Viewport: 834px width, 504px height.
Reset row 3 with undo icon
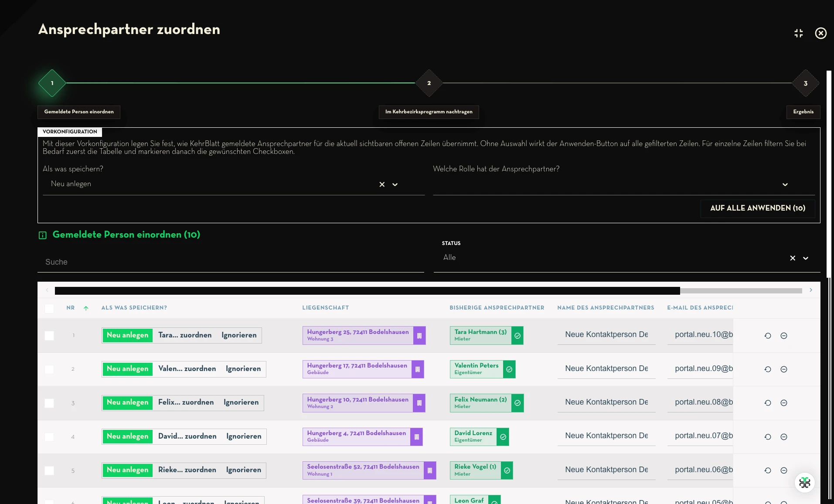click(768, 403)
